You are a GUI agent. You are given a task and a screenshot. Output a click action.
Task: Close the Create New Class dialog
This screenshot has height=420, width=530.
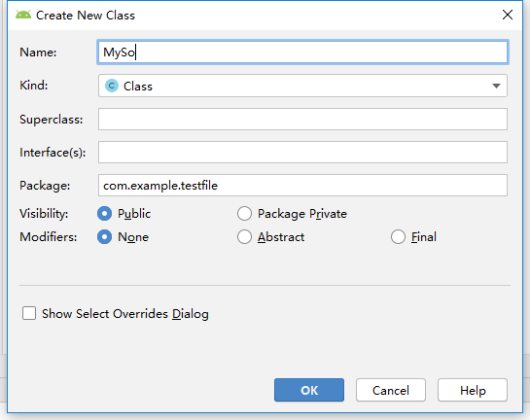(x=508, y=15)
